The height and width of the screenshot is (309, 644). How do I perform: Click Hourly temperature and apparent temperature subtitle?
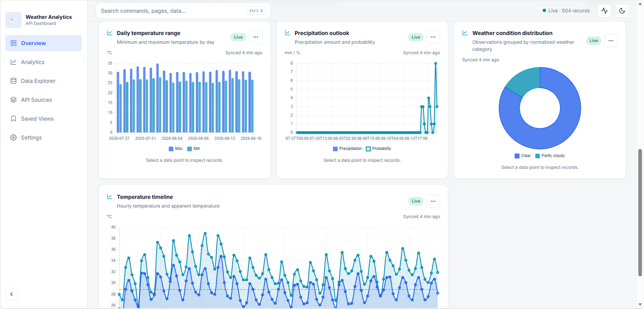pos(168,206)
